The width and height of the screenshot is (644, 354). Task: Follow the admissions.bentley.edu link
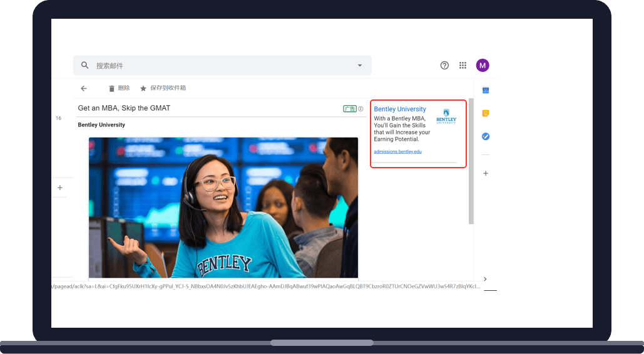397,151
